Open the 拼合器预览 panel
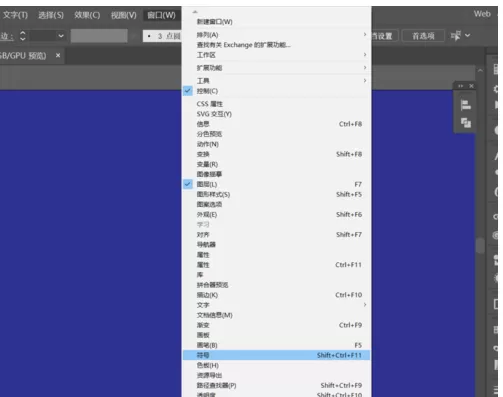This screenshot has width=503, height=397. click(277, 285)
